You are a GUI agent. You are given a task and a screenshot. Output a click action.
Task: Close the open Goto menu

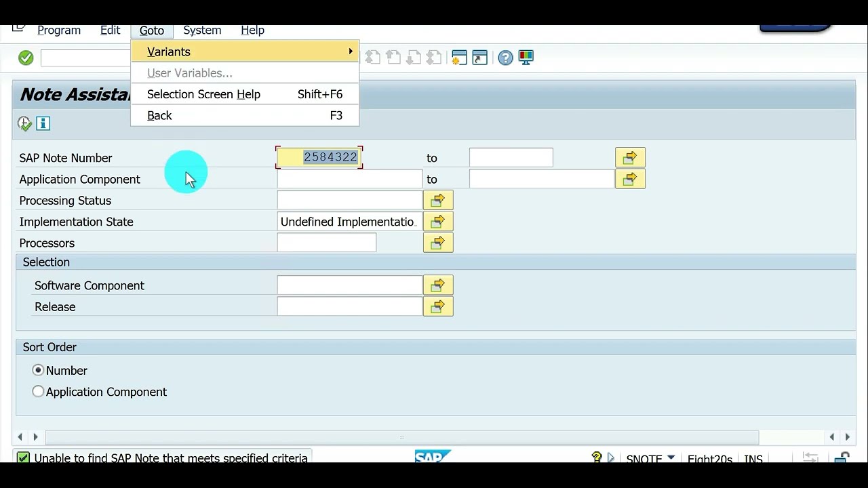tap(152, 30)
